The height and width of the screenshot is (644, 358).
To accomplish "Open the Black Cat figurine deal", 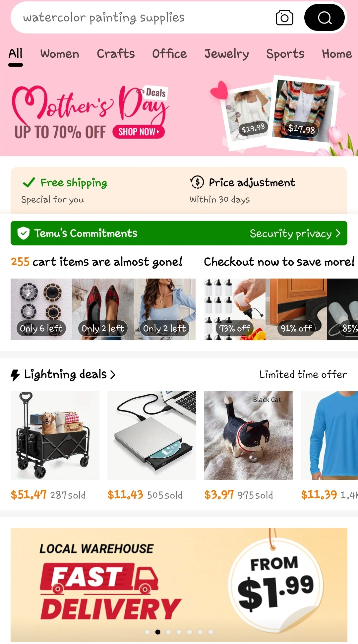I will [249, 435].
